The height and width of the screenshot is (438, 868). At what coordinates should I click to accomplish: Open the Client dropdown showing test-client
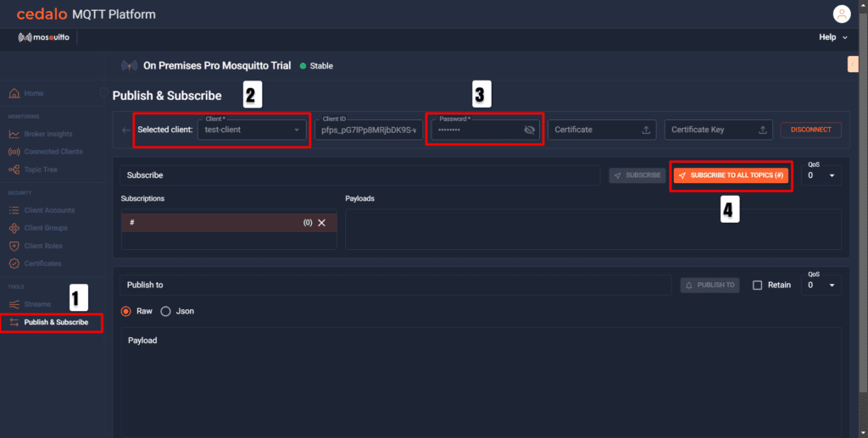click(x=252, y=130)
